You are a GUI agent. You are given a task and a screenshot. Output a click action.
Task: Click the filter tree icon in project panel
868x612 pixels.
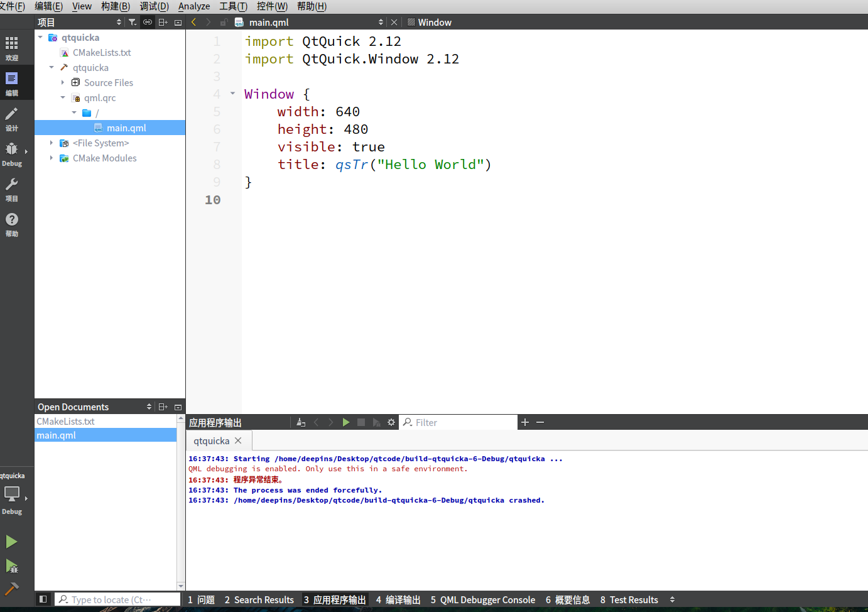[133, 22]
